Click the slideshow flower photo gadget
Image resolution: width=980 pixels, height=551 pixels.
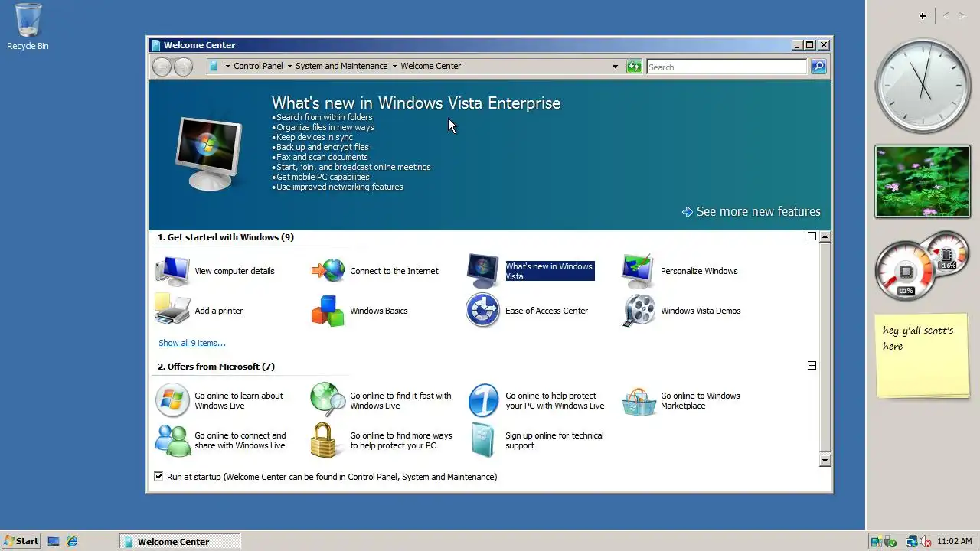(923, 181)
